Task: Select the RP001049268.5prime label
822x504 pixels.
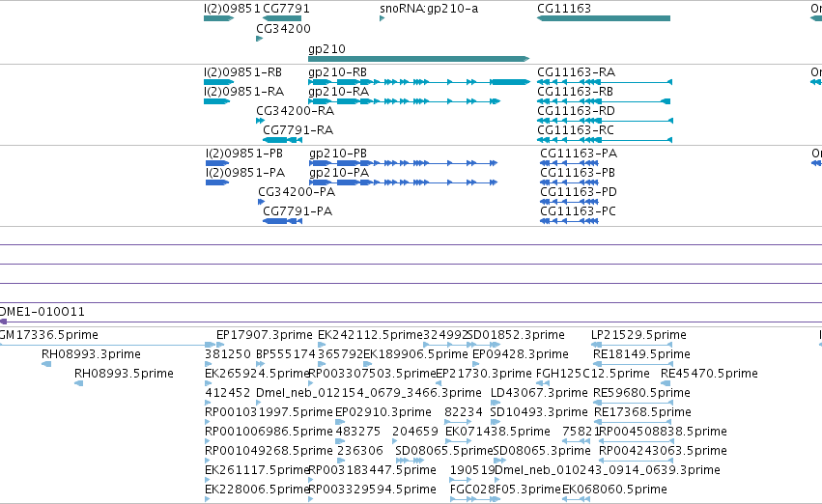Action: (x=269, y=451)
